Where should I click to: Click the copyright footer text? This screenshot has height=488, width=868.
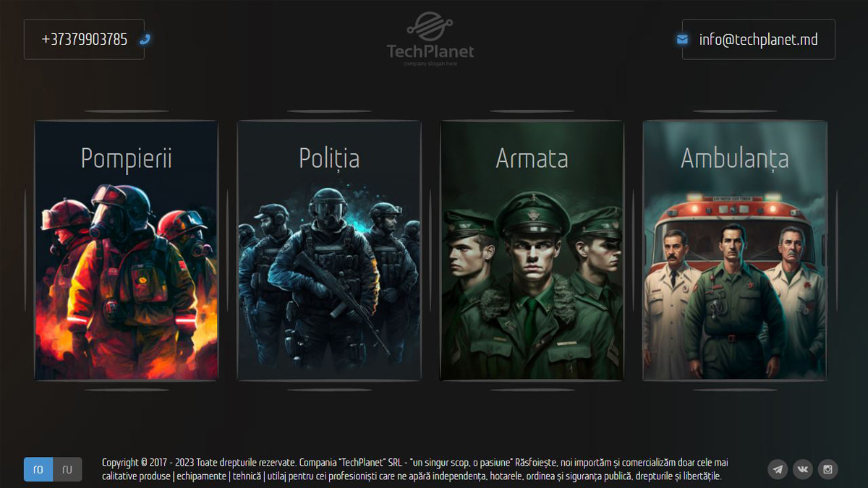[415, 469]
